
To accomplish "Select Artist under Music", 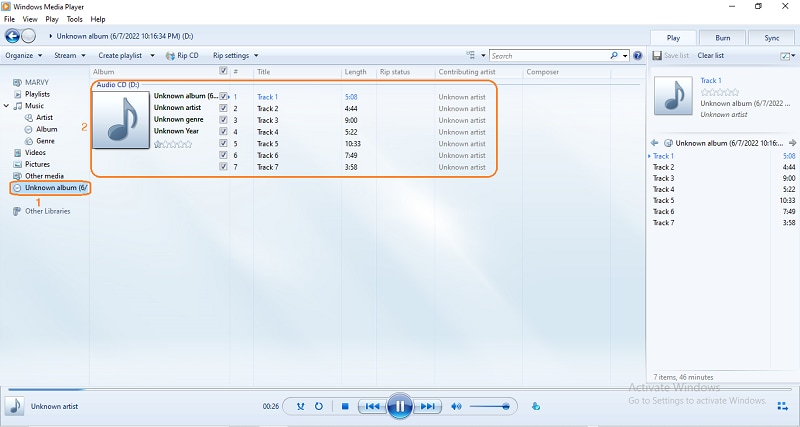I will click(x=44, y=117).
